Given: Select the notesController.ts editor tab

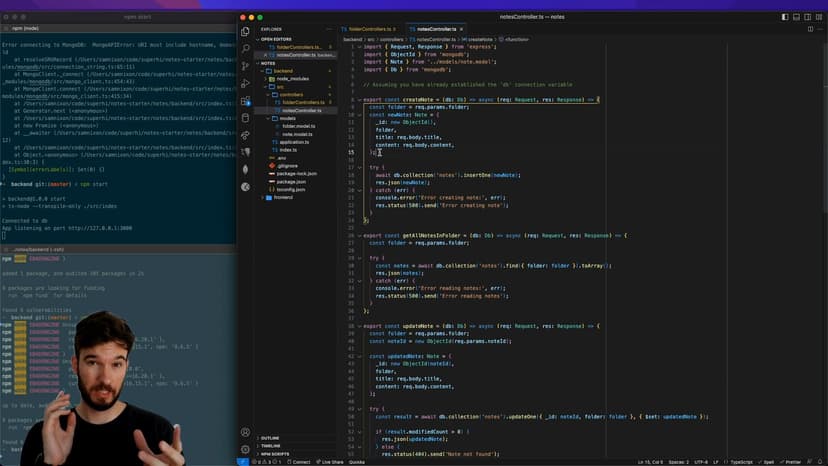Looking at the screenshot, I should (436, 29).
